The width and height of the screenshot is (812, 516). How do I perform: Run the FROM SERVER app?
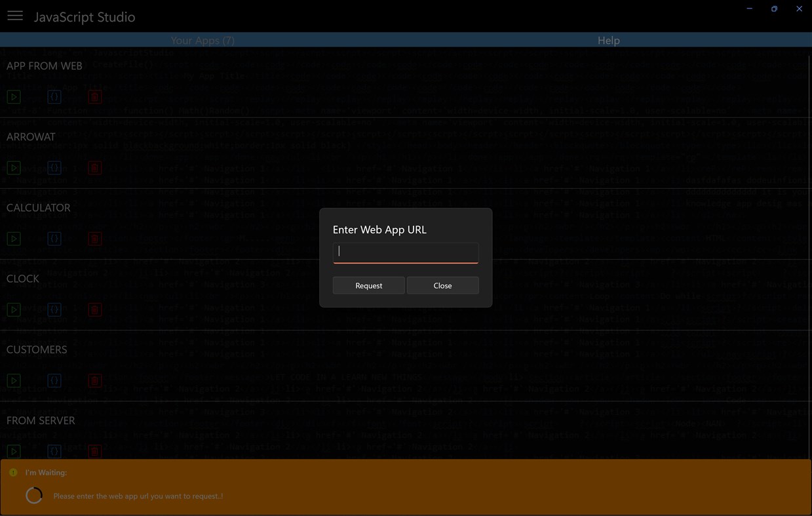click(x=14, y=451)
